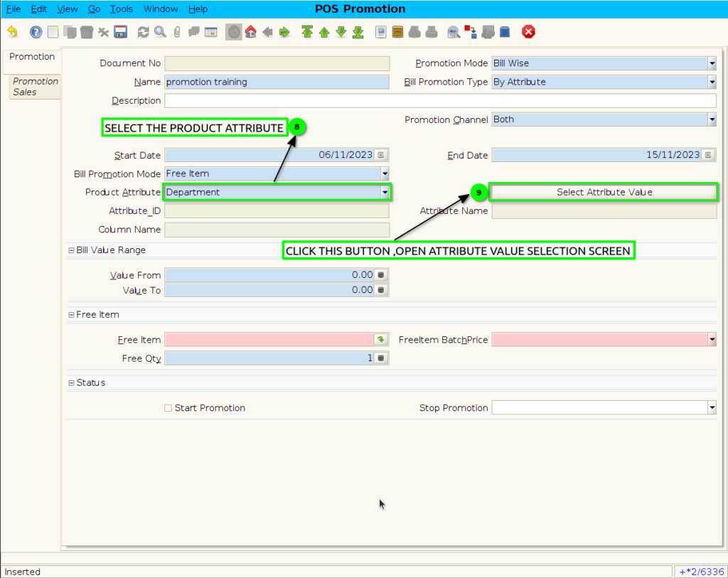Open the Window menu

[161, 9]
